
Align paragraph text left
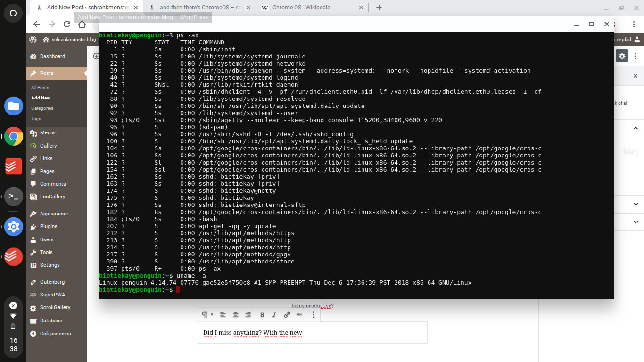223,315
